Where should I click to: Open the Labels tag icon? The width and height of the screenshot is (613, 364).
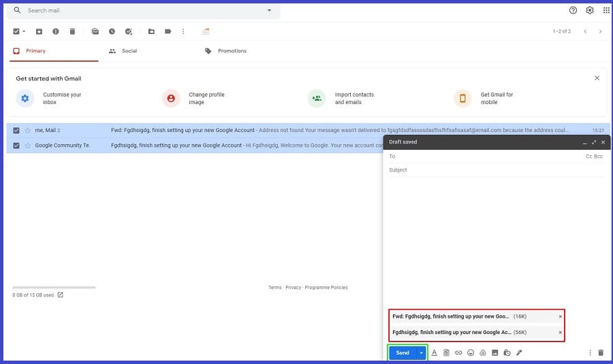pos(168,31)
